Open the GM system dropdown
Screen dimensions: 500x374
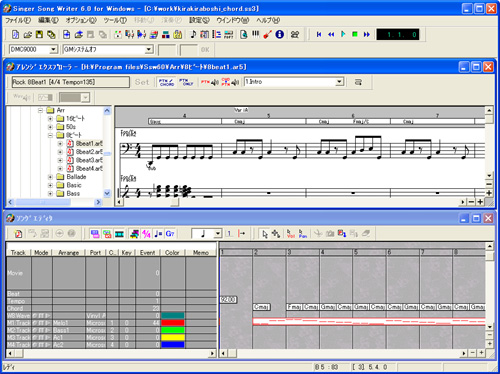(x=149, y=50)
